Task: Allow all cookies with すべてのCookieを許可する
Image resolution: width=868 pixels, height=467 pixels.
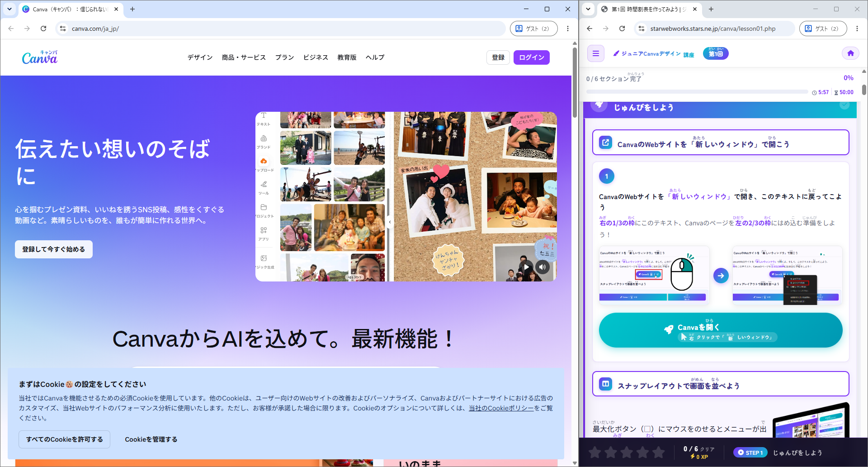Action: (65, 439)
